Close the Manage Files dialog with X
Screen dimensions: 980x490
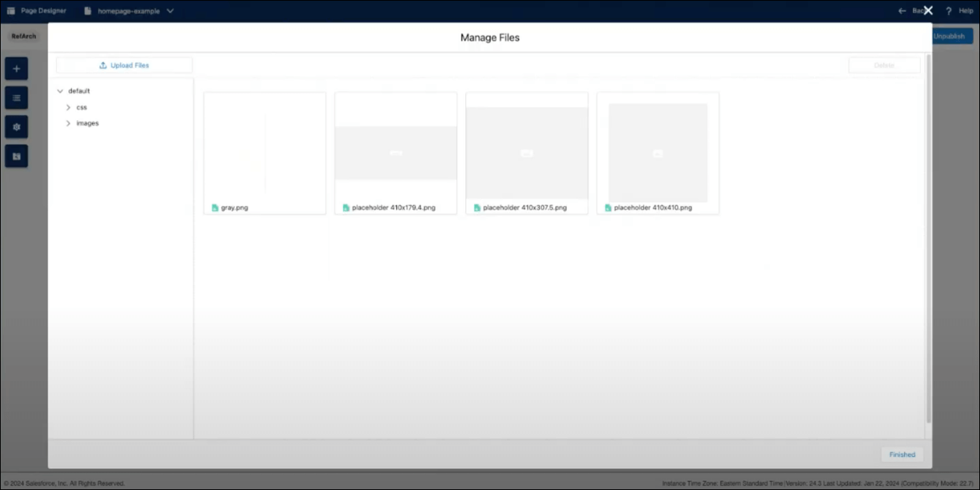[x=928, y=10]
